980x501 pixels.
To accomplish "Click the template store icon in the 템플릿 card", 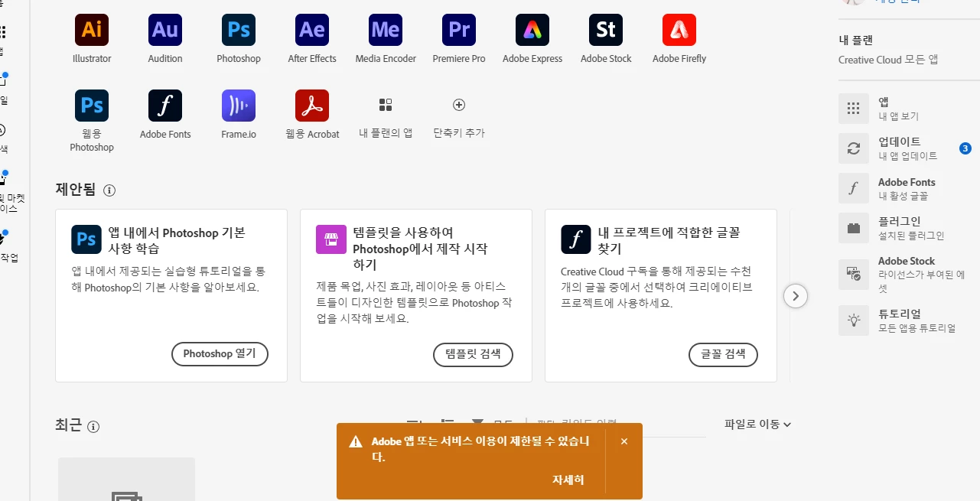I will coord(331,239).
